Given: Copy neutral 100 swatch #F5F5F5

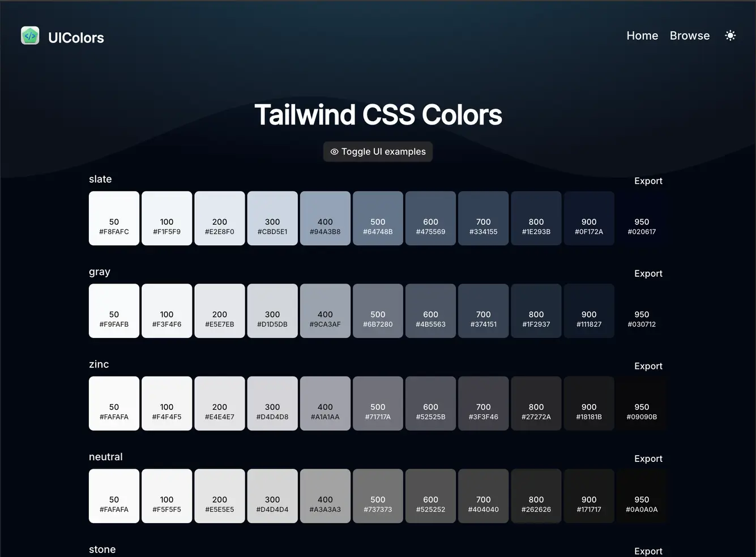Looking at the screenshot, I should click(x=166, y=496).
